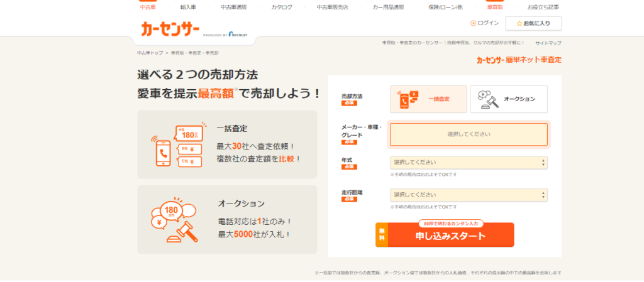Click the カーセンサー簡単ネット車査定 title
644x282 pixels.
(519, 60)
